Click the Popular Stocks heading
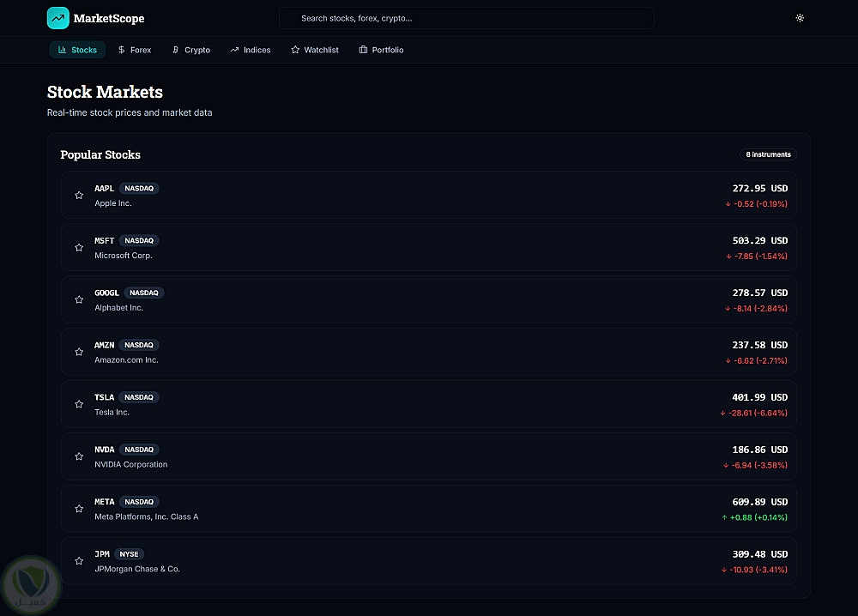858x616 pixels. click(x=100, y=154)
